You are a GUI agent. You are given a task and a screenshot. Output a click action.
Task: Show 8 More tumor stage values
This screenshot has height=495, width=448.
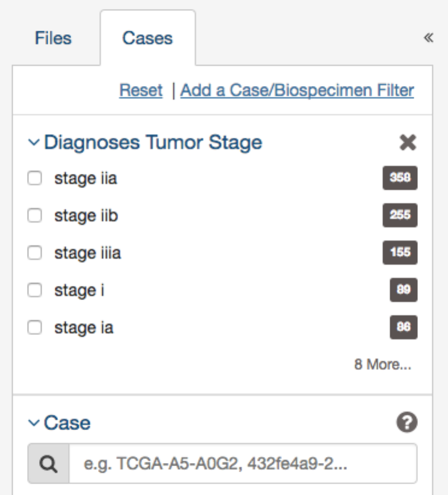[382, 365]
